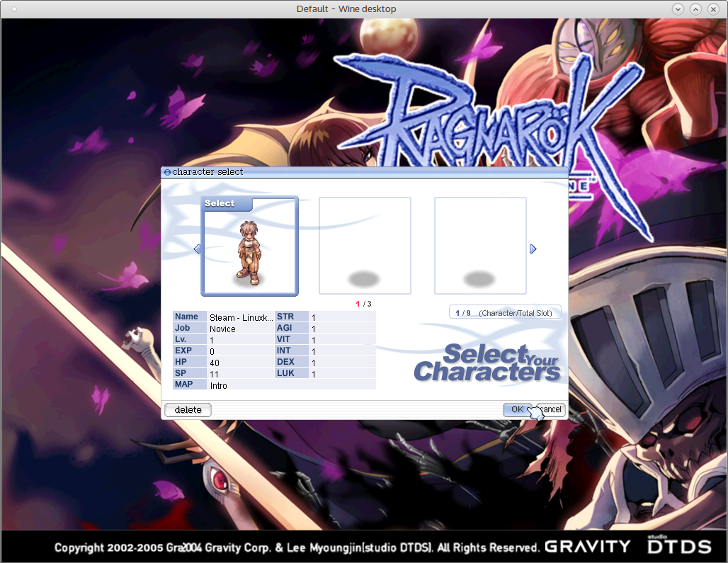728x563 pixels.
Task: Click the MAP value Intro
Action: tap(218, 386)
